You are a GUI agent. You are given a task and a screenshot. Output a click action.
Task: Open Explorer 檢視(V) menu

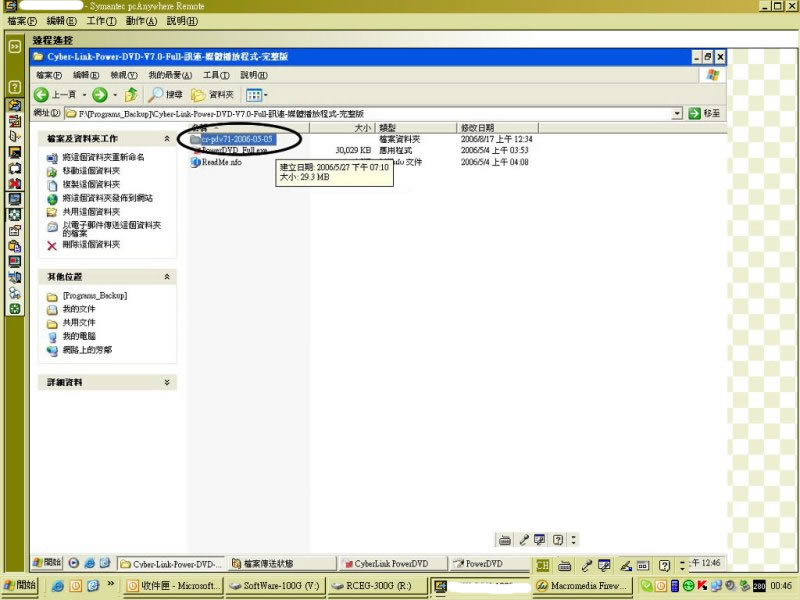click(124, 76)
